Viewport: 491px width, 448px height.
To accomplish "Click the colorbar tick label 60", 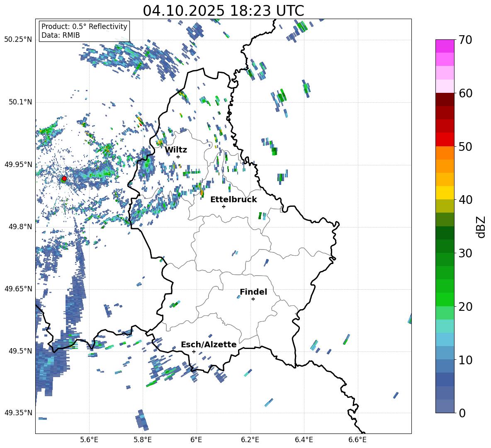I will (x=465, y=93).
